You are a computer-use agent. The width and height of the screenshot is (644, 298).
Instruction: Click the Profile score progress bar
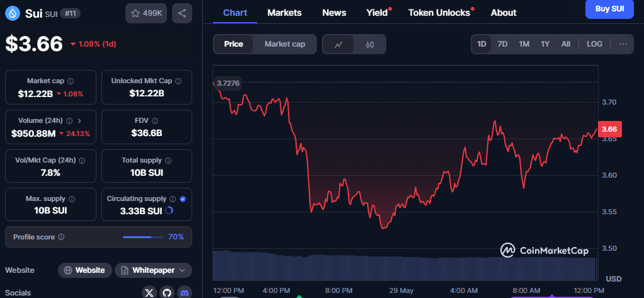143,238
